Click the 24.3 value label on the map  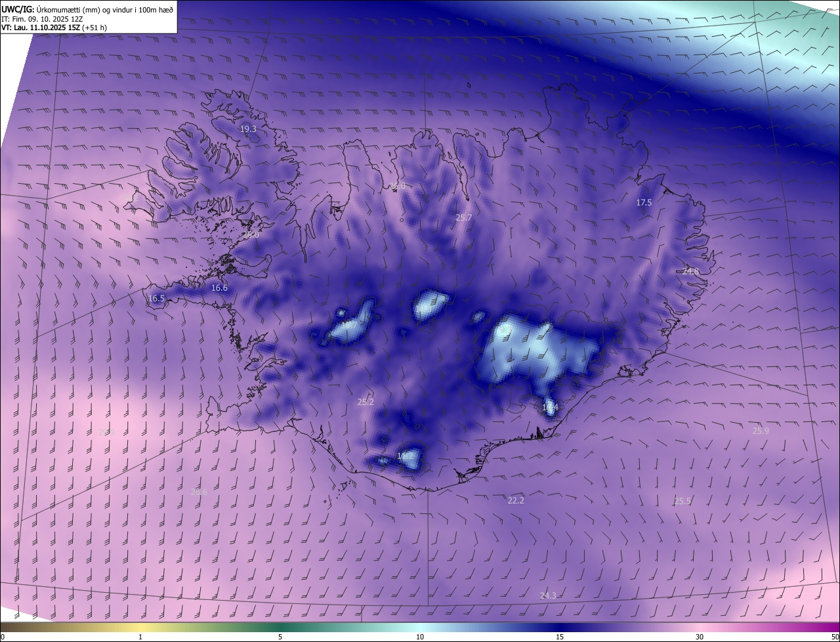tap(548, 596)
